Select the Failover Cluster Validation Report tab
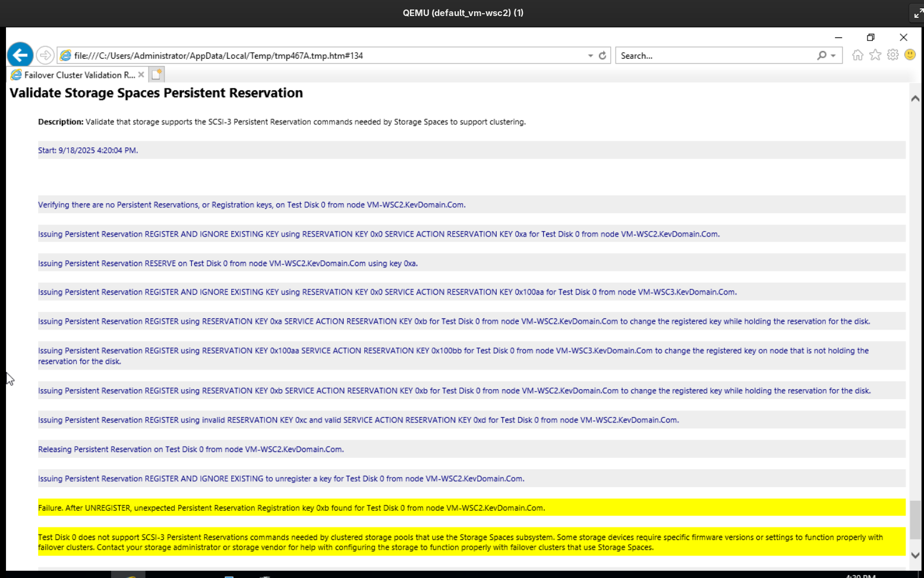The width and height of the screenshot is (924, 578). pos(77,75)
